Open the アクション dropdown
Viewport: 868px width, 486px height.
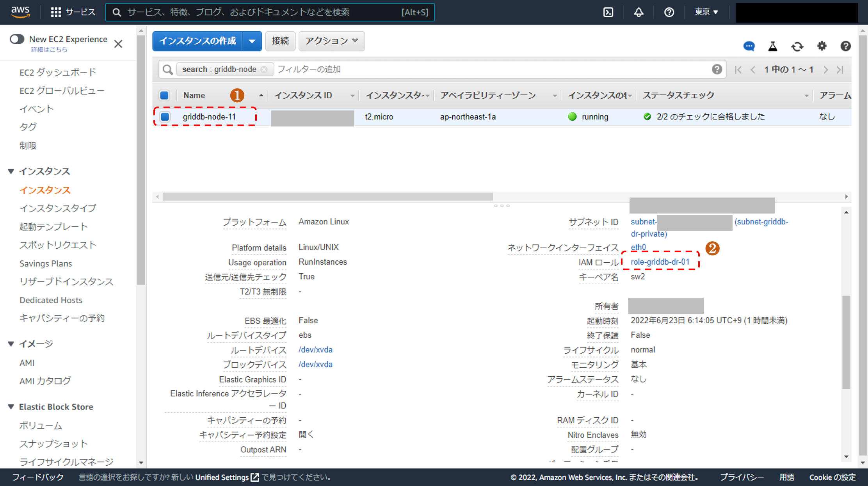point(331,41)
